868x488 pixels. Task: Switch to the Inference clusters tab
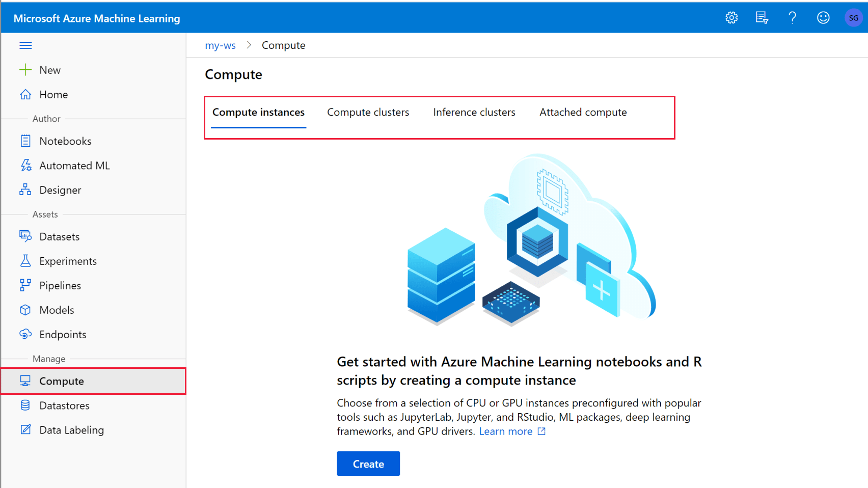click(x=474, y=112)
